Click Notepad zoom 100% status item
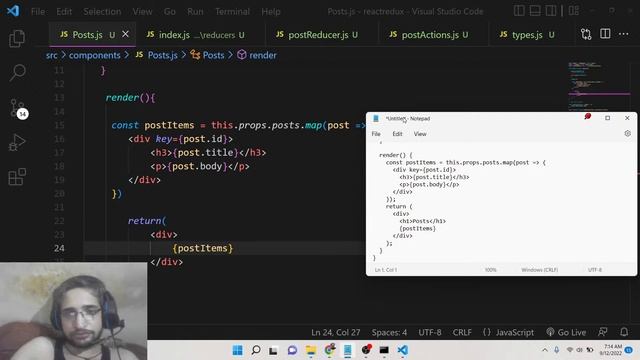This screenshot has width=640, height=360. pos(490,270)
